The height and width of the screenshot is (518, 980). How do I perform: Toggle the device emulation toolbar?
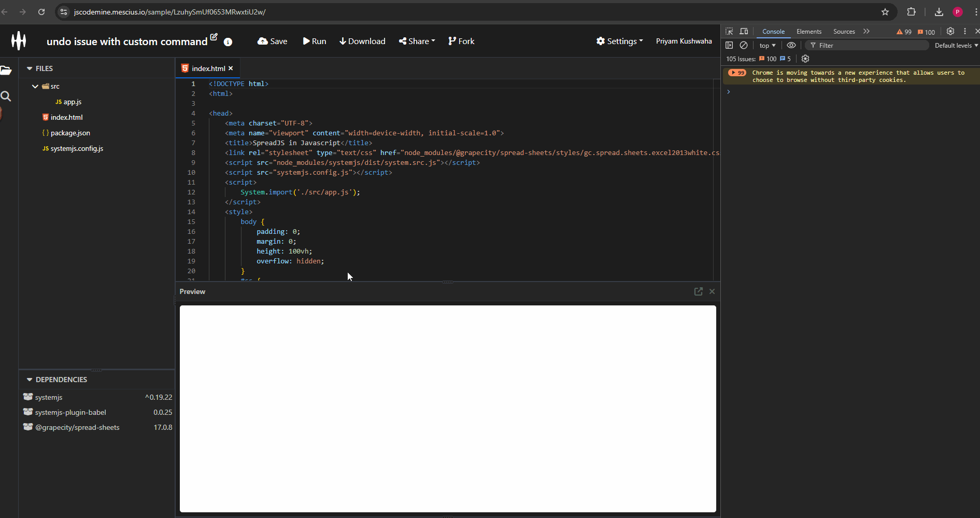(x=744, y=31)
